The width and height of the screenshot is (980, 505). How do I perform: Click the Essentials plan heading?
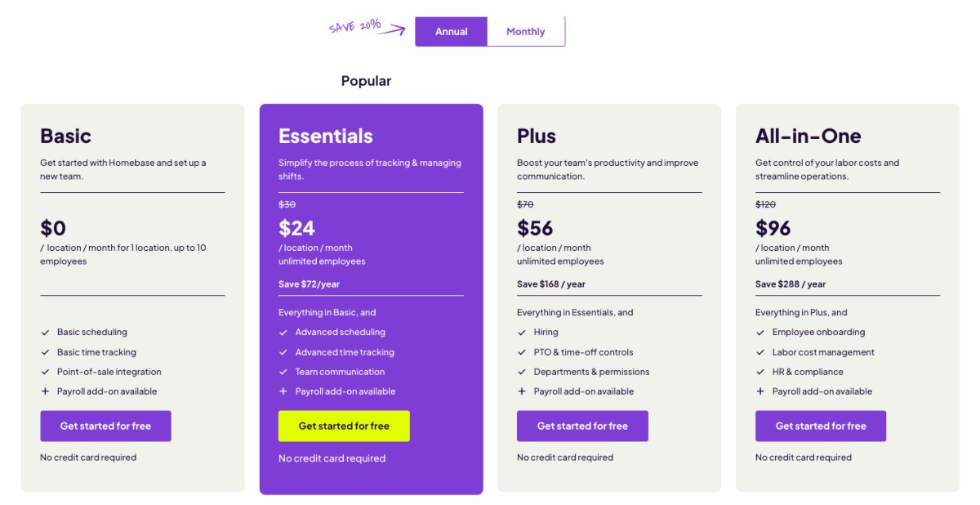325,136
